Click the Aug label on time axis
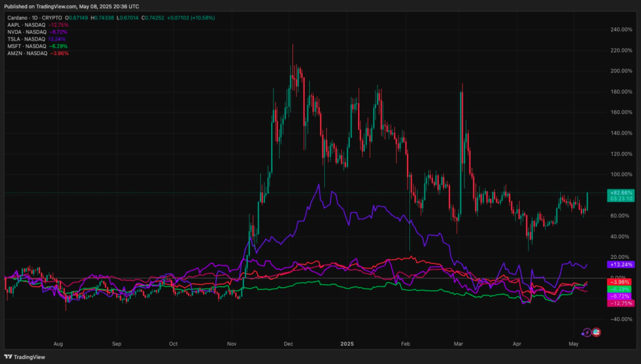The height and width of the screenshot is (364, 641). (x=58, y=344)
